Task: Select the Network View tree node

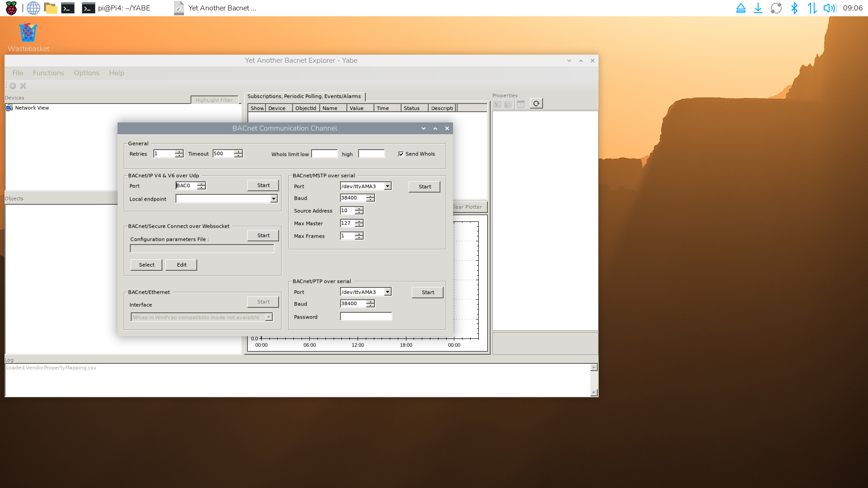Action: [x=32, y=108]
